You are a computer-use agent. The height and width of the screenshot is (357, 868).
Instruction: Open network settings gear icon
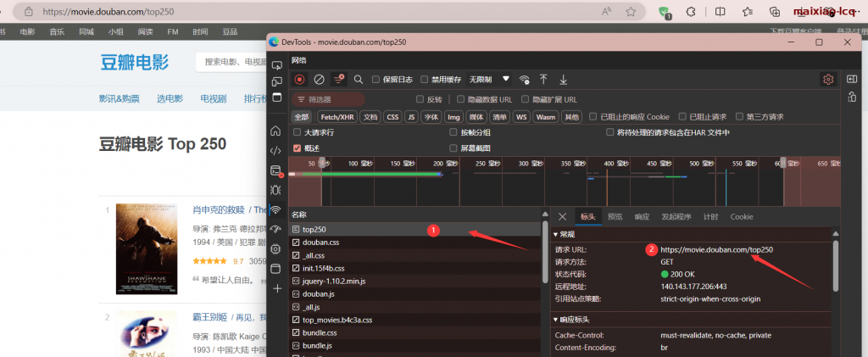pyautogui.click(x=828, y=79)
